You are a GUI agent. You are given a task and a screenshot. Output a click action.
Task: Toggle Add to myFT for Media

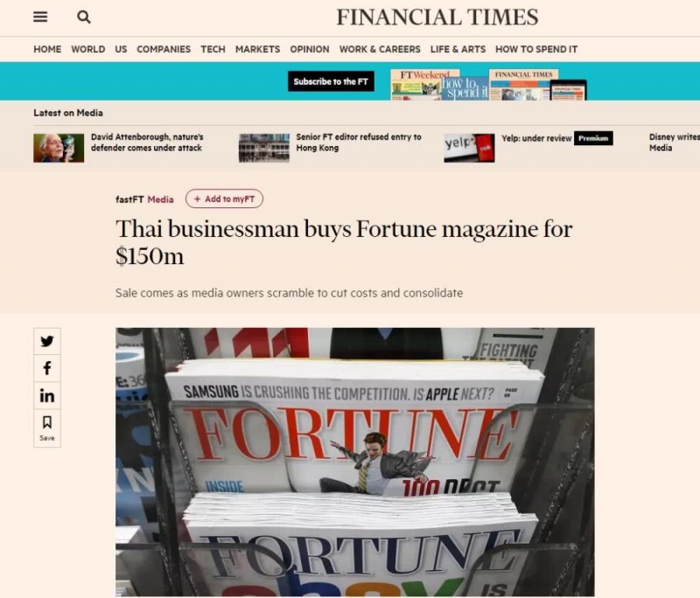point(224,199)
